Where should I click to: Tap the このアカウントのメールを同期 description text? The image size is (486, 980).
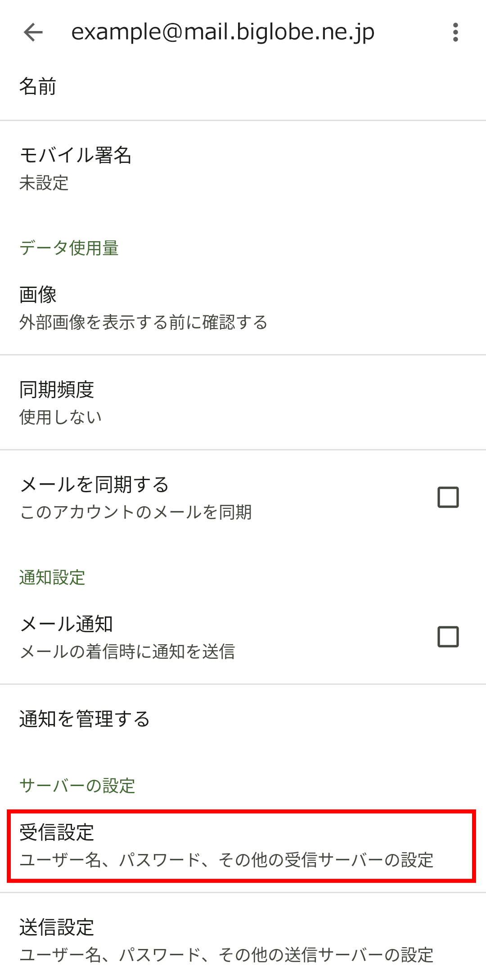click(x=136, y=512)
